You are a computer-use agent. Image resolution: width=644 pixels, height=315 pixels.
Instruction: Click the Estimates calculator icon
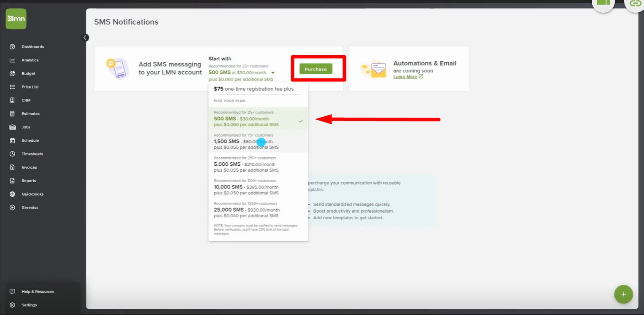[12, 113]
